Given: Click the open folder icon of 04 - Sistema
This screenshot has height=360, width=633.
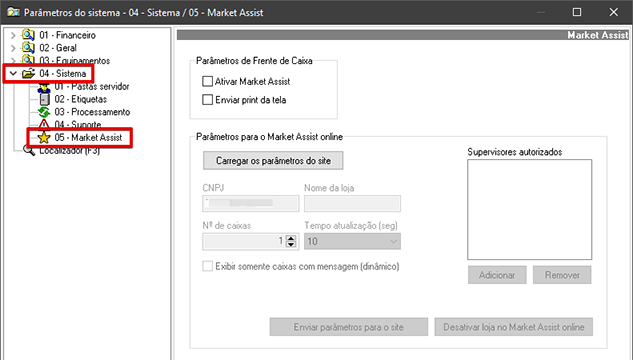Looking at the screenshot, I should (x=28, y=73).
